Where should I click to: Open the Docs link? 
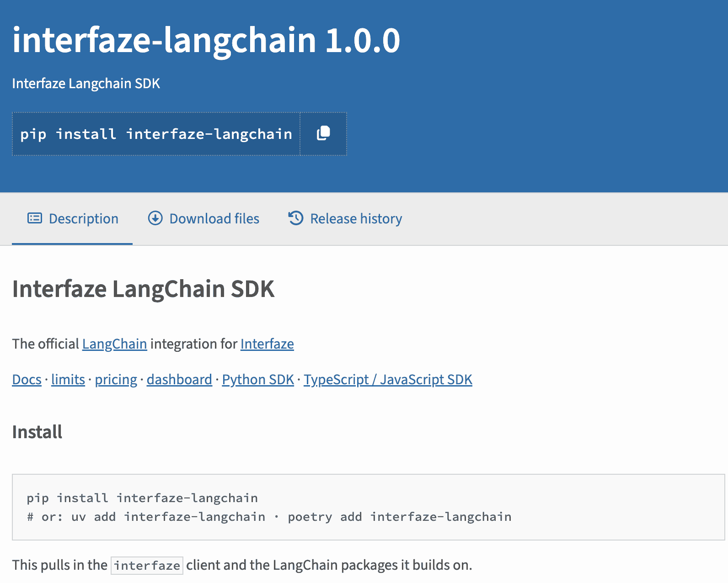click(x=27, y=379)
